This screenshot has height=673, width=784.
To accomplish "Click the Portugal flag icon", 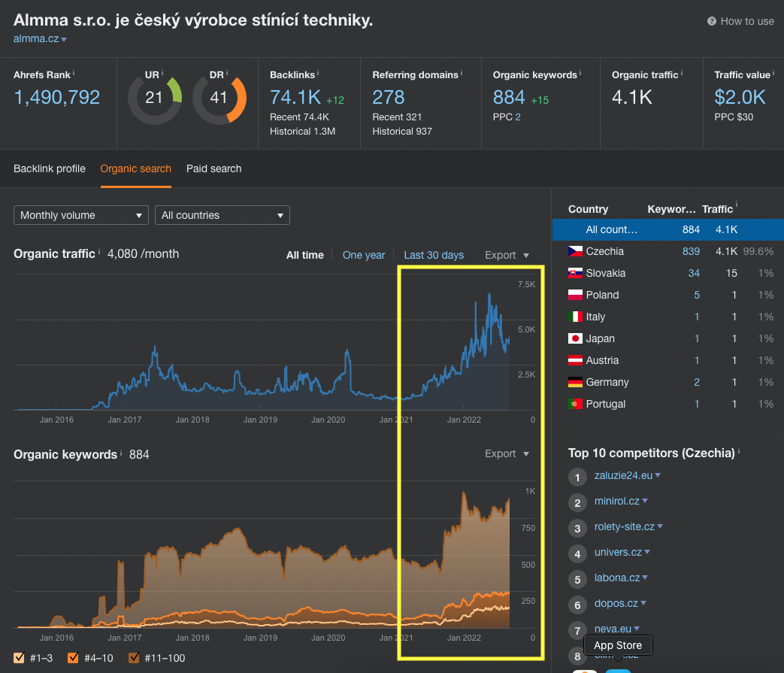I will (x=575, y=404).
